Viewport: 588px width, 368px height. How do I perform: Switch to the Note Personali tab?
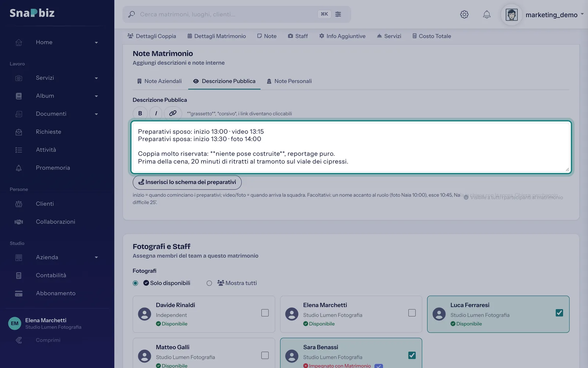[x=289, y=81]
